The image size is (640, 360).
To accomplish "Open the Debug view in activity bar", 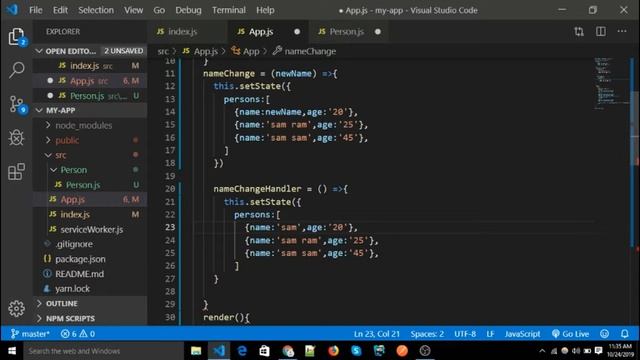I will [x=16, y=138].
